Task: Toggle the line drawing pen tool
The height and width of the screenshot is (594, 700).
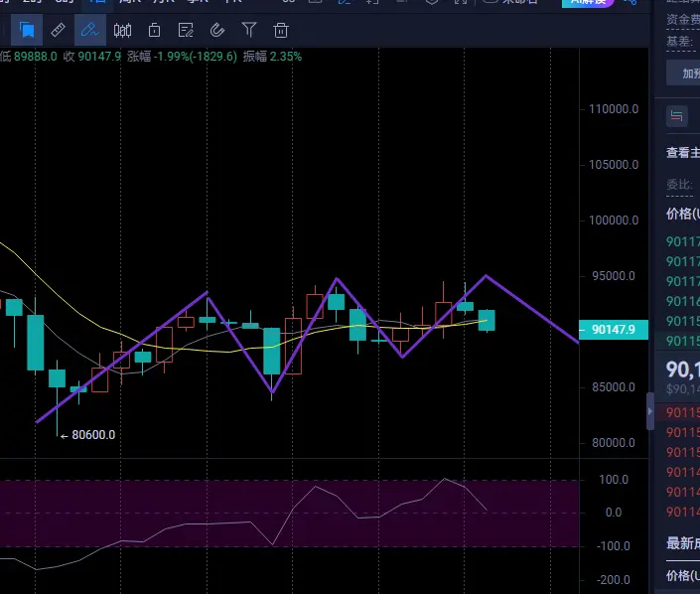Action: point(90,30)
